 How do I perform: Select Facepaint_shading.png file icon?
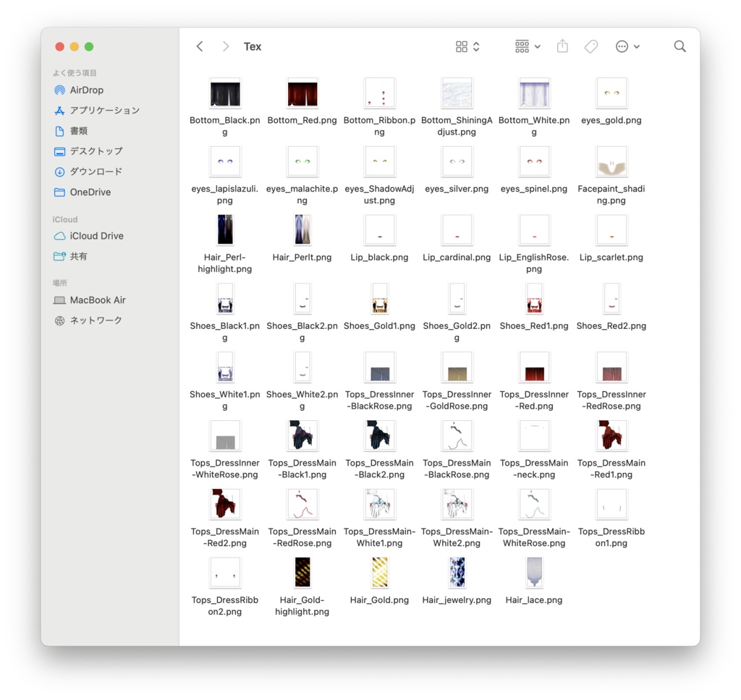point(611,162)
